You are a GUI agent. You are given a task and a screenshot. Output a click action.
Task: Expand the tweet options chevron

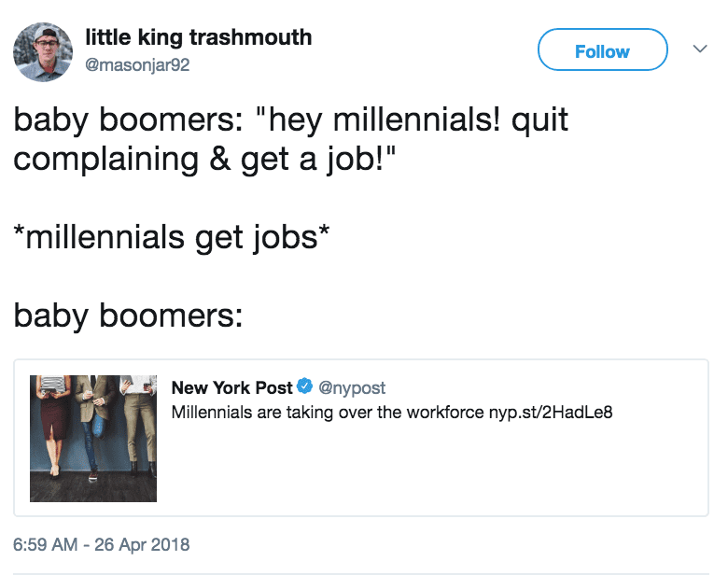pyautogui.click(x=700, y=49)
